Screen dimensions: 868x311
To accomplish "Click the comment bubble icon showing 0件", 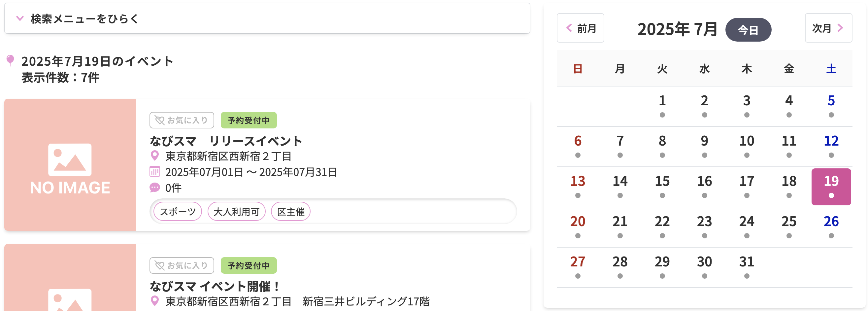I will click(x=155, y=187).
